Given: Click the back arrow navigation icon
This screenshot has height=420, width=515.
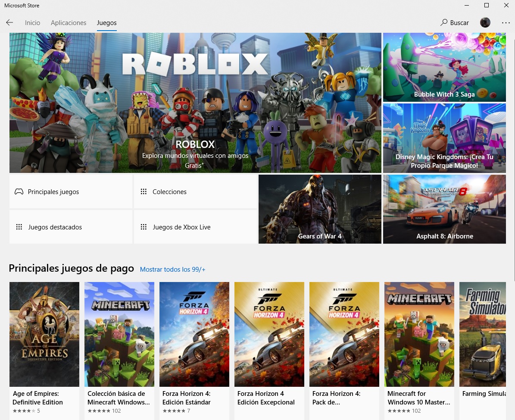Looking at the screenshot, I should pos(9,22).
